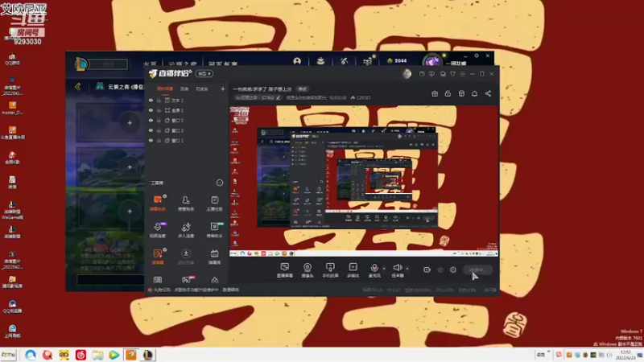Open the orange app icon on taskbar
The width and height of the screenshot is (644, 362).
pyautogui.click(x=131, y=355)
